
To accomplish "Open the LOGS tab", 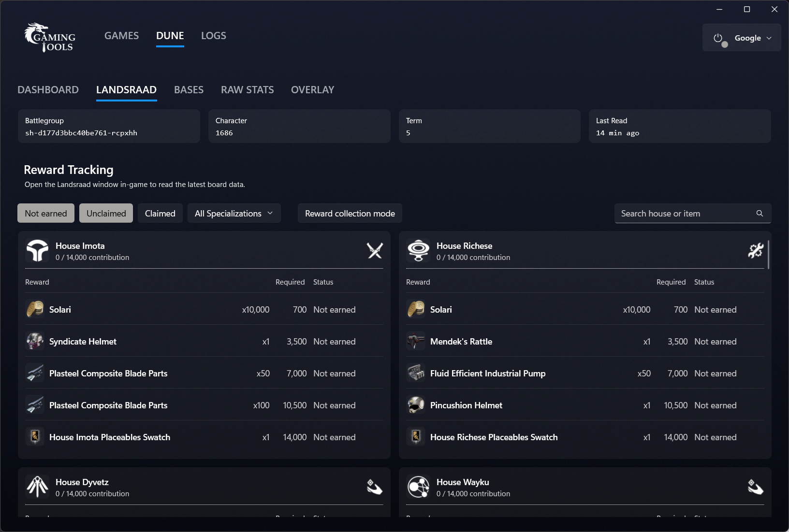I will [214, 36].
